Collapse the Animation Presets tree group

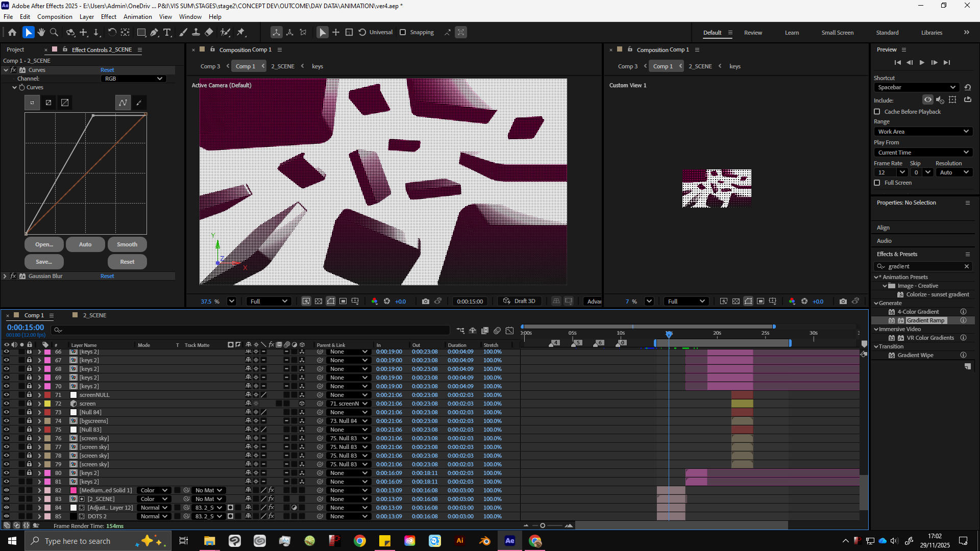[876, 277]
